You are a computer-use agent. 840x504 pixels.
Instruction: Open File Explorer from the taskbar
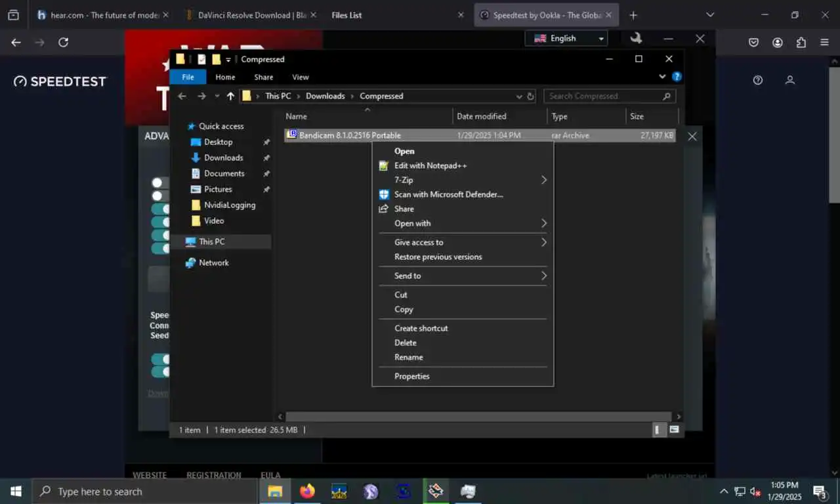(x=275, y=491)
